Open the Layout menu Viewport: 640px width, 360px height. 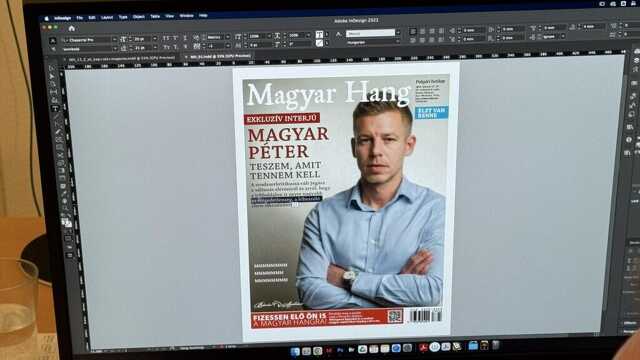107,18
